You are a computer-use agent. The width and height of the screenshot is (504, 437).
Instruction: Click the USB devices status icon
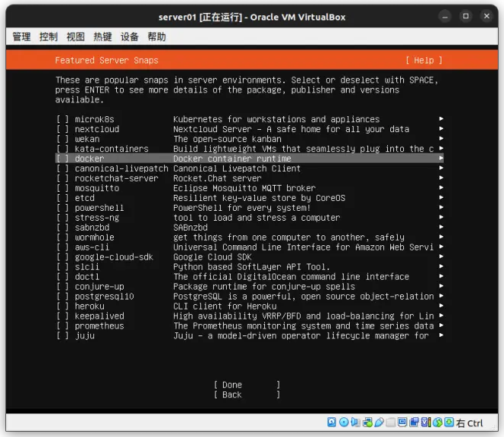click(379, 422)
